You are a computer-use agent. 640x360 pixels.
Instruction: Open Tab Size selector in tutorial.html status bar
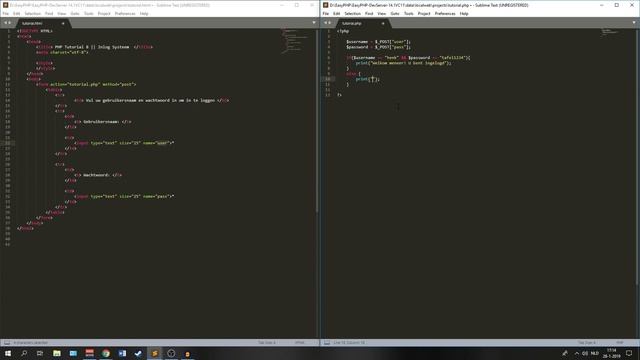pyautogui.click(x=267, y=343)
